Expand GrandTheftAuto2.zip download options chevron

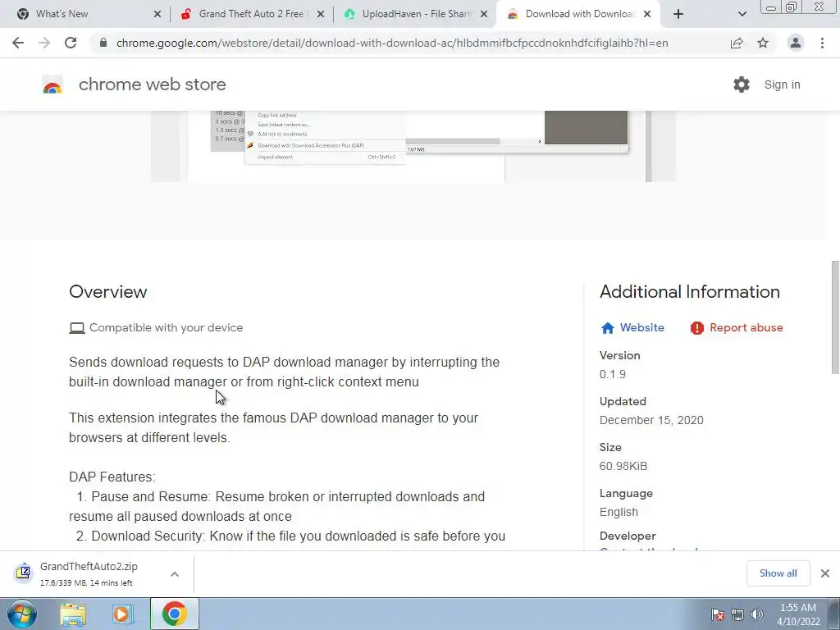point(175,573)
